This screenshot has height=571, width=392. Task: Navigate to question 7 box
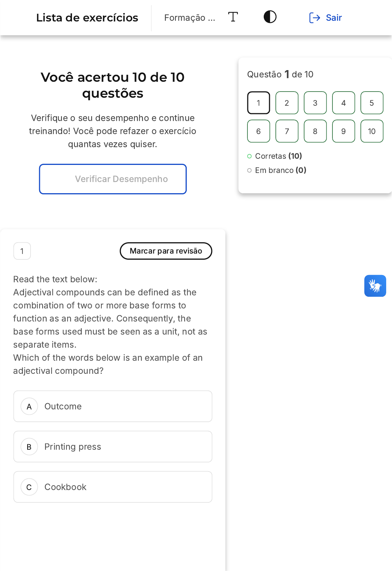coord(287,131)
